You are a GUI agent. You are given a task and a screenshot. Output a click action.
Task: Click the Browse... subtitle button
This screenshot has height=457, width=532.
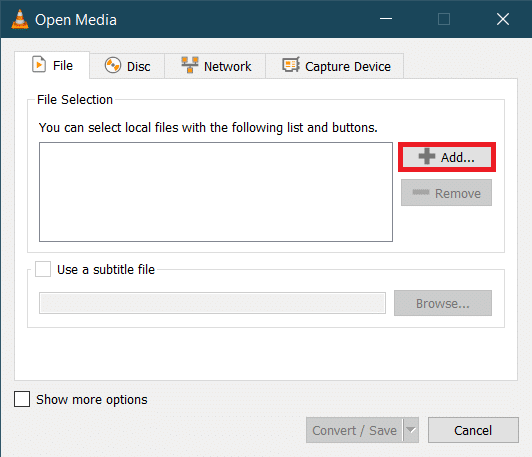(443, 303)
